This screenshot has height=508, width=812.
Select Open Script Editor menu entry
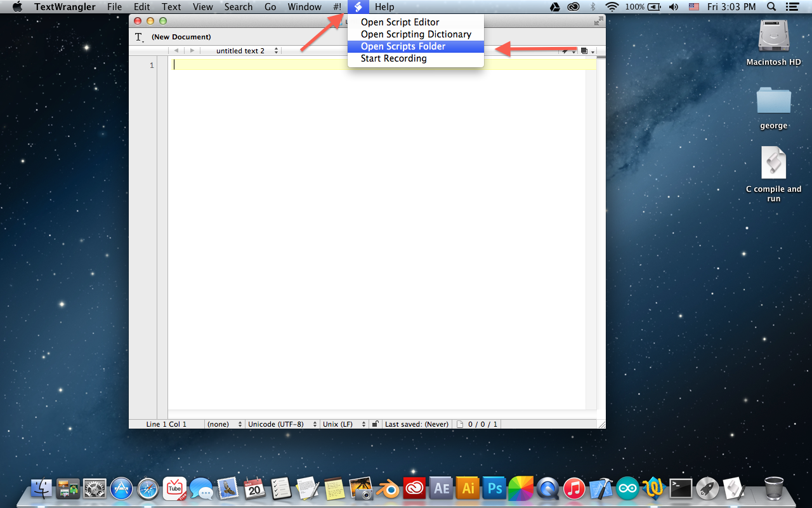[416, 22]
